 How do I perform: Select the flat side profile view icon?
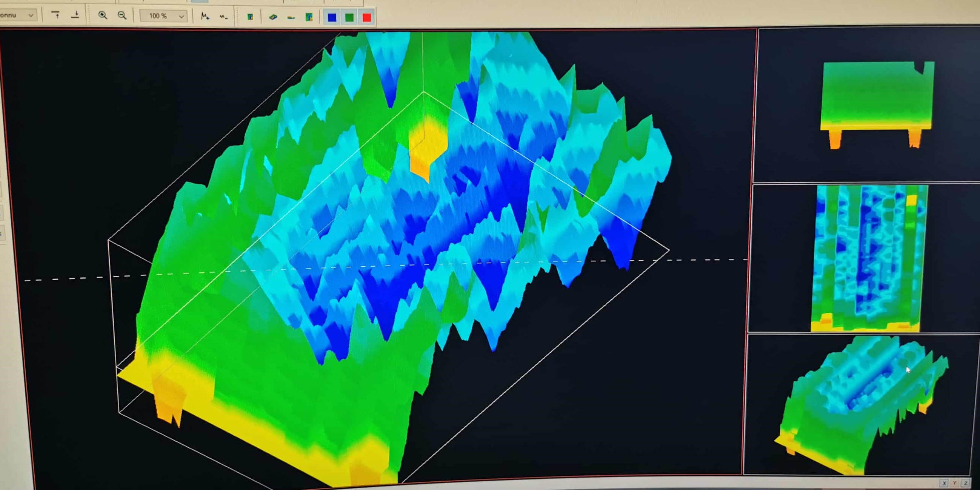pyautogui.click(x=291, y=17)
